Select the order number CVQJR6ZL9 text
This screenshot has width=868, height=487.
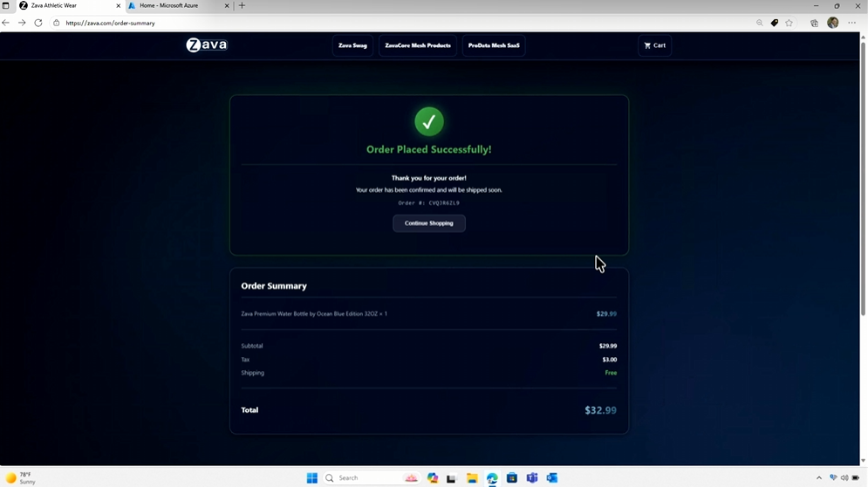click(444, 202)
